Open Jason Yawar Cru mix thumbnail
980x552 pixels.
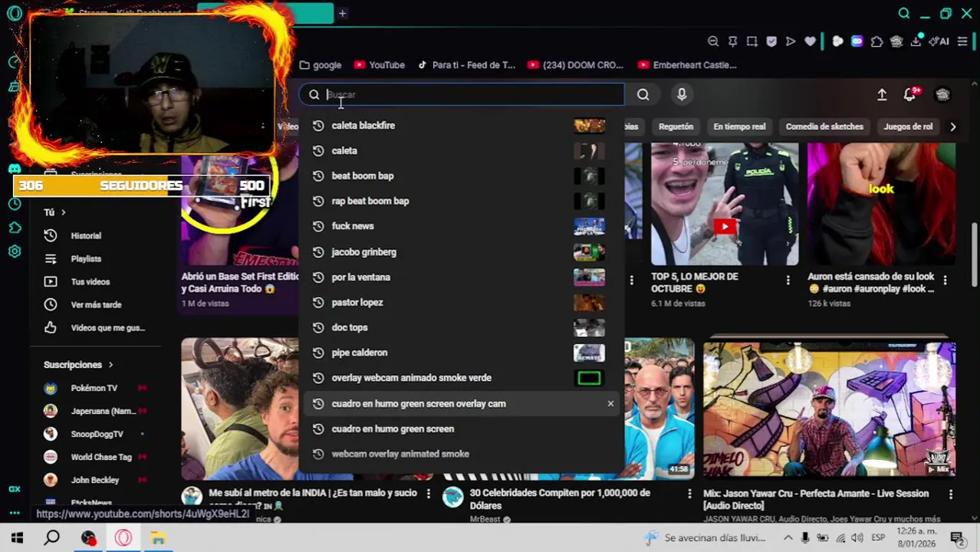click(x=829, y=410)
